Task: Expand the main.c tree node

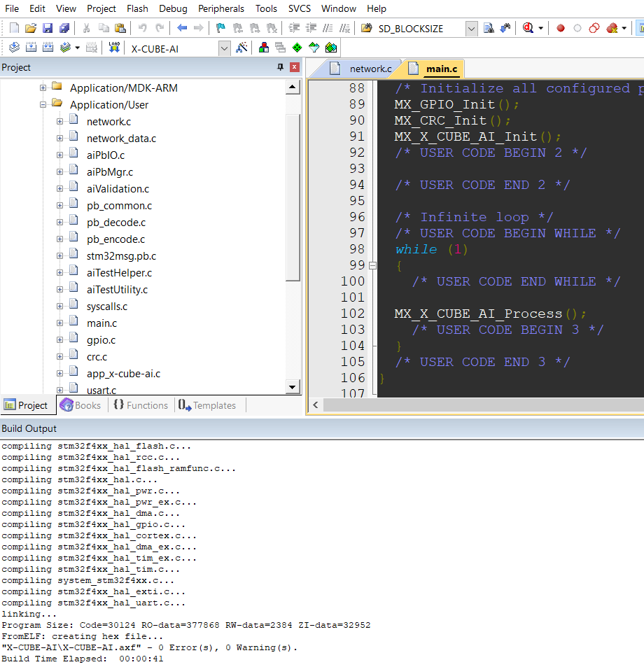Action: 59,323
